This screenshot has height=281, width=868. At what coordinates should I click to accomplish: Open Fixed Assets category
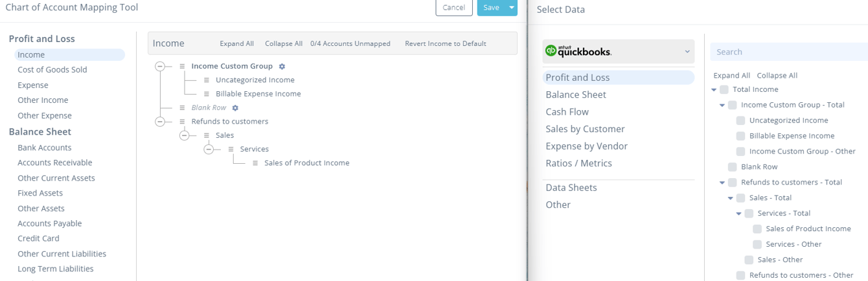(40, 193)
